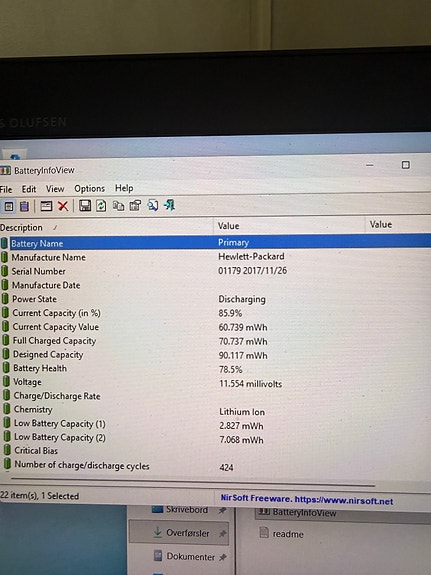Screen dimensions: 431x575
Task: Select the Low Battery Capacity (2) row
Action: tap(216, 438)
